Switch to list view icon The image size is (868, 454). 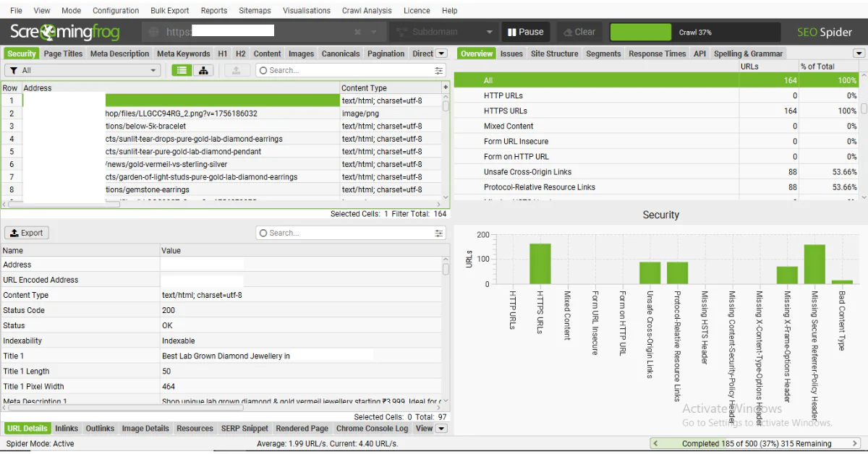point(182,70)
